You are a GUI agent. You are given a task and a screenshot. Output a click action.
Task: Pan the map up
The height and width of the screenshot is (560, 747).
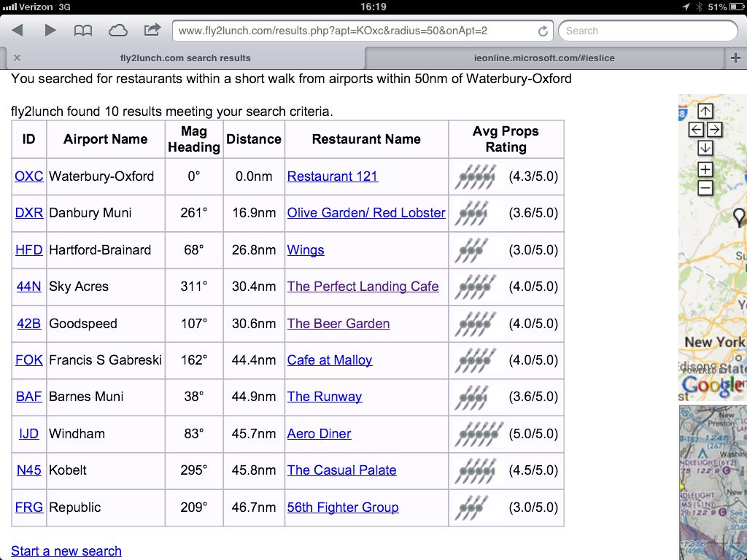click(705, 111)
